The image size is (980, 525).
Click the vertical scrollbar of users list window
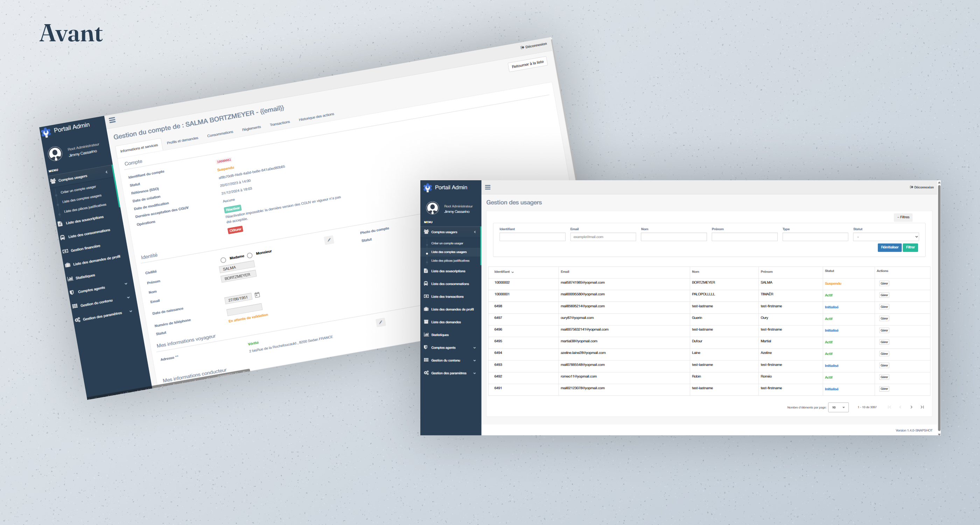[x=939, y=308]
